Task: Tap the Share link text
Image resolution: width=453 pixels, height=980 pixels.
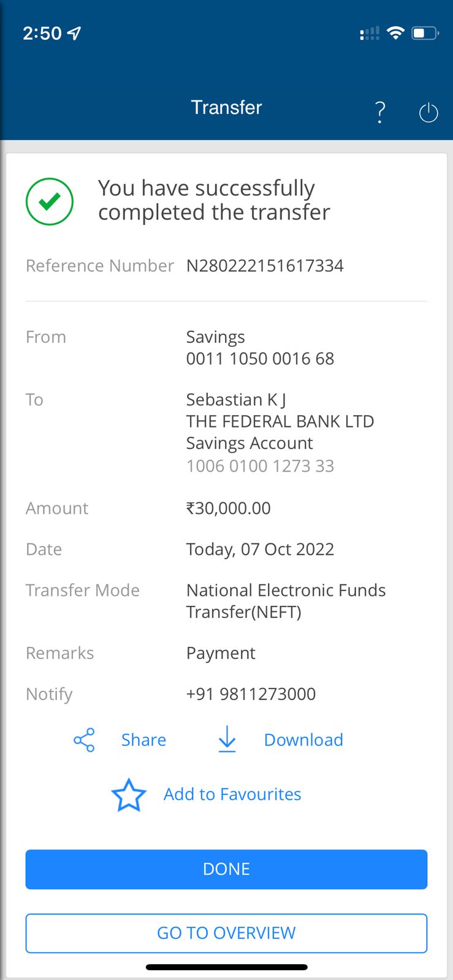Action: (x=143, y=740)
